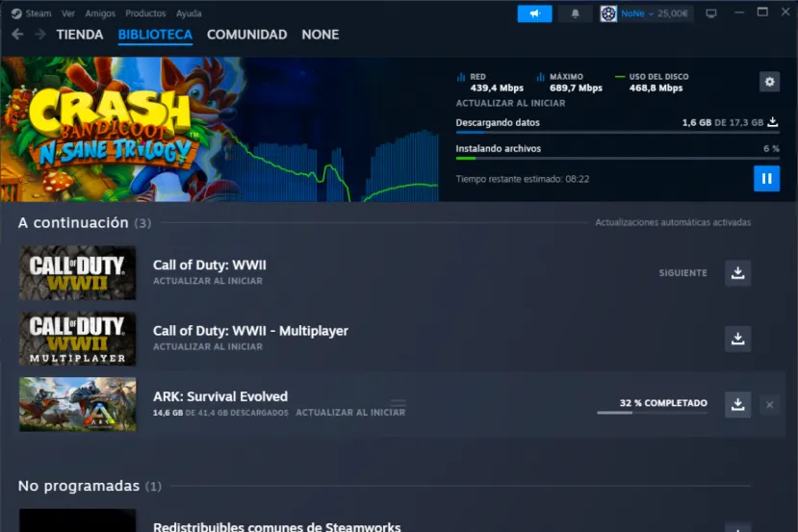The width and height of the screenshot is (798, 532).
Task: Click the 25,00€ wallet balance
Action: point(672,13)
